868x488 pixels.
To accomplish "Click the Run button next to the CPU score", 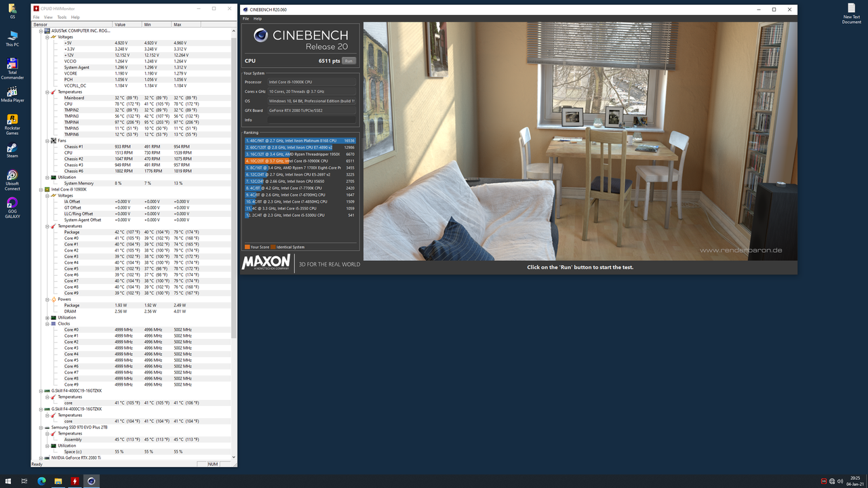I will click(349, 61).
